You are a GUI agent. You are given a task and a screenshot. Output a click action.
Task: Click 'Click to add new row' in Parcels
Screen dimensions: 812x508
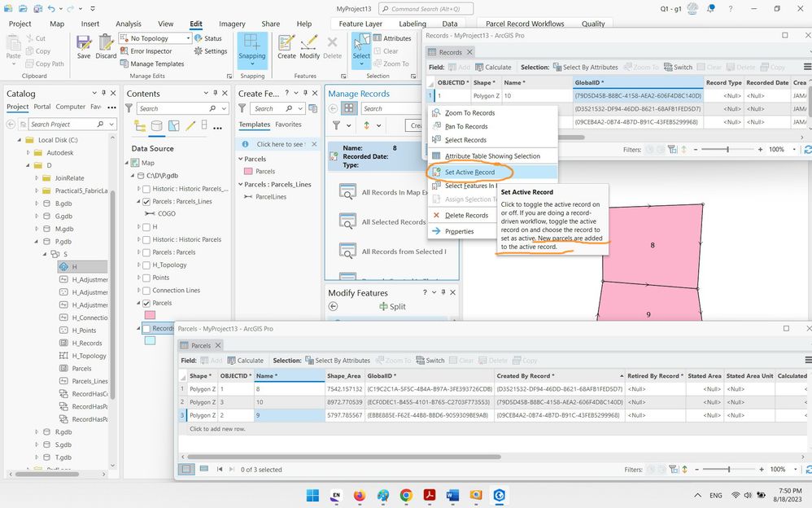click(217, 429)
